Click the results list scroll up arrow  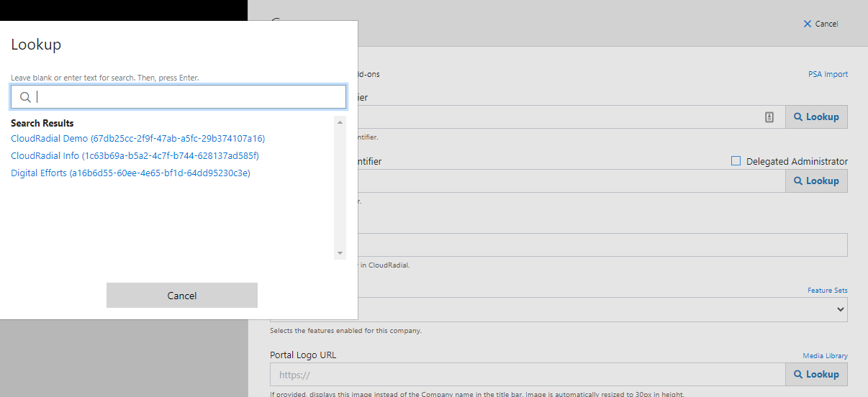pos(340,122)
